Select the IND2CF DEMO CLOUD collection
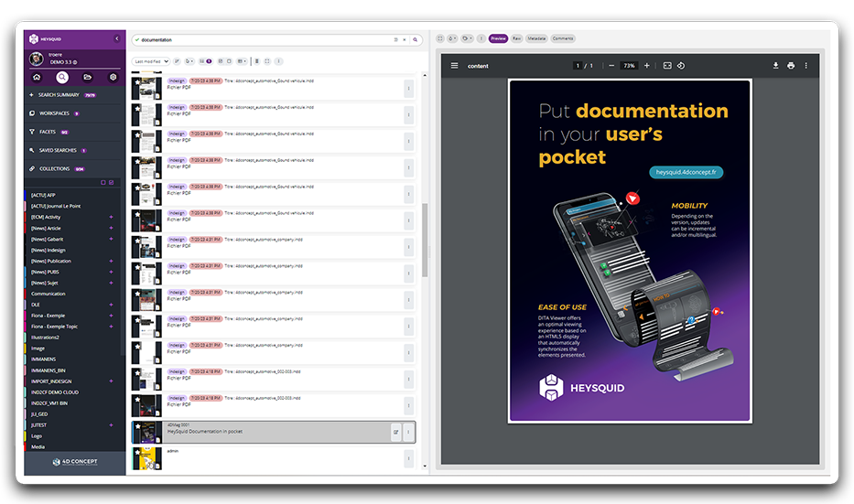Viewport: 854px width, 504px height. [55, 392]
